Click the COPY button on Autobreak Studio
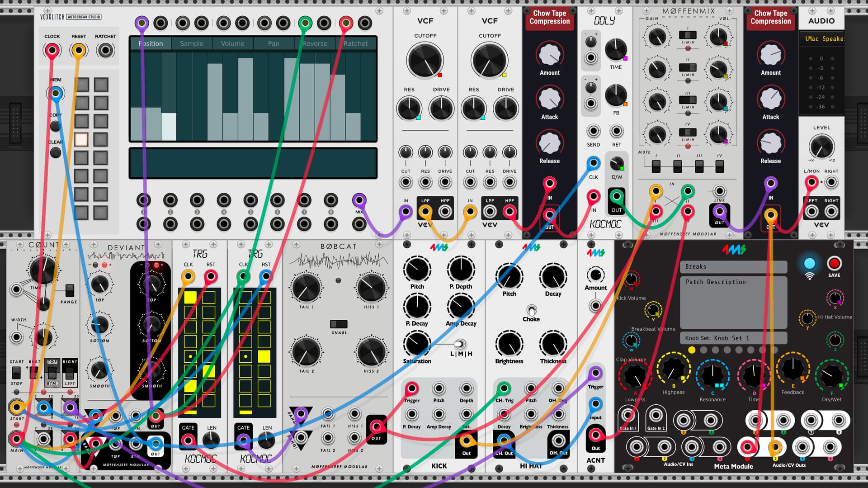The image size is (868, 488). [x=56, y=126]
